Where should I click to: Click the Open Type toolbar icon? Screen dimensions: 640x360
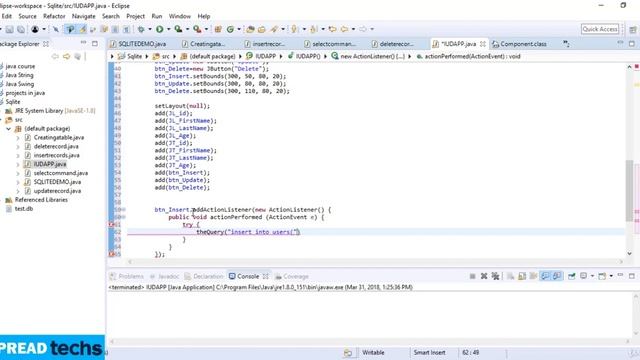[250, 29]
